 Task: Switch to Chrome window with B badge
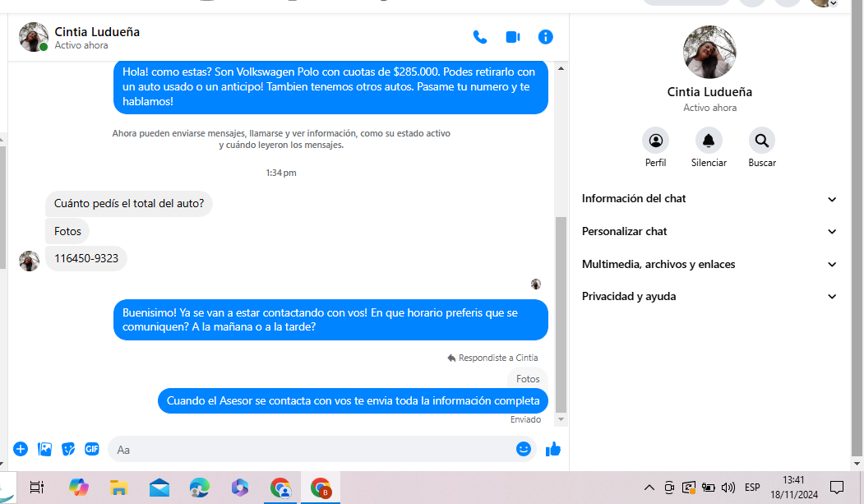[x=320, y=488]
